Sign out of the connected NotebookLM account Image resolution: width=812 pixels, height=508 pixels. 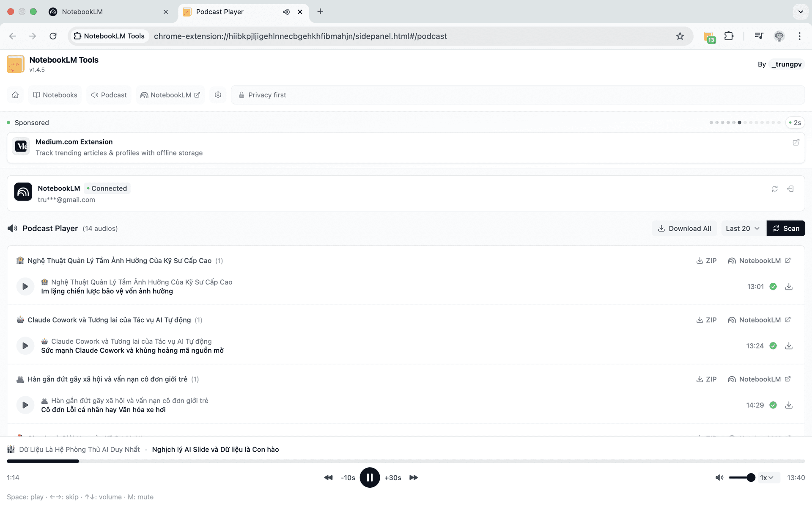(791, 189)
